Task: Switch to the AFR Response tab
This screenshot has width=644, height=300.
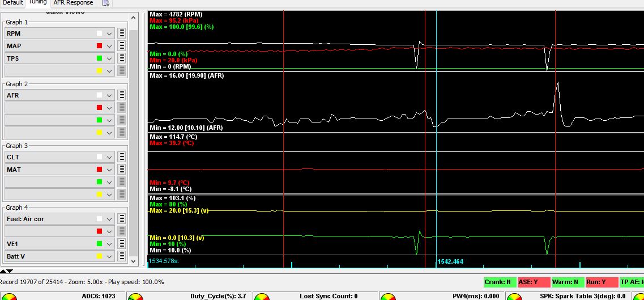Action: click(x=72, y=3)
